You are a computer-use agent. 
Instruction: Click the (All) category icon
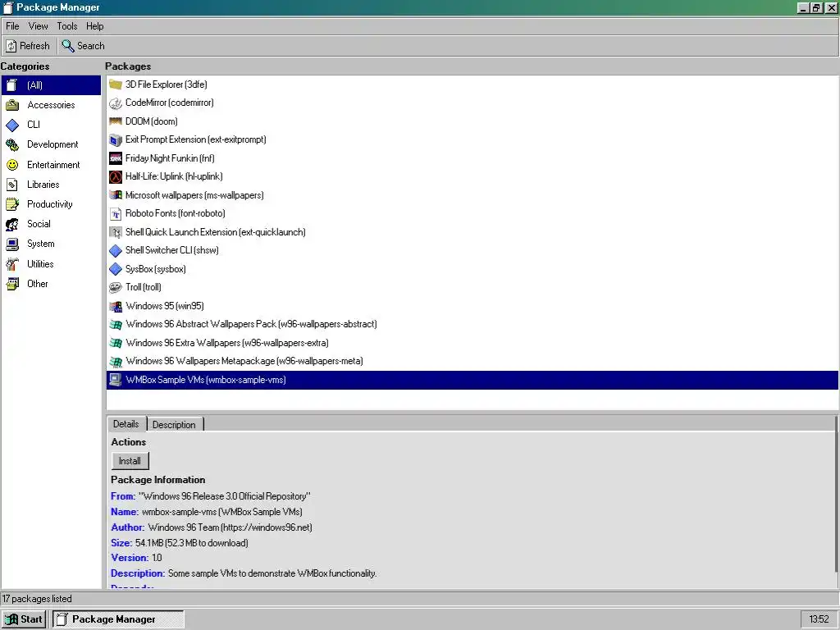11,85
